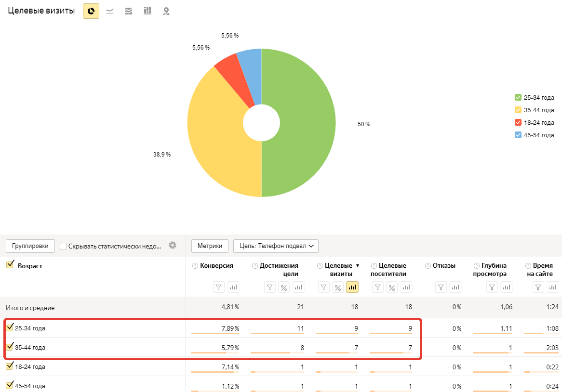This screenshot has width=562, height=392.
Task: Click chart icon under Время на сайте
Action: tap(553, 287)
